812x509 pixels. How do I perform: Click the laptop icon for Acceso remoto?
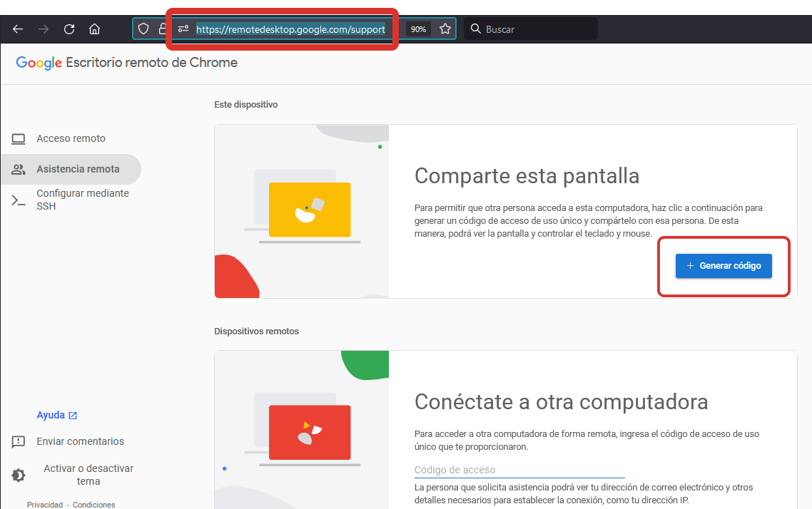19,138
